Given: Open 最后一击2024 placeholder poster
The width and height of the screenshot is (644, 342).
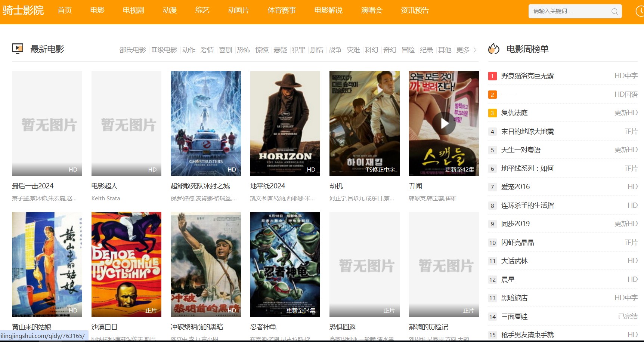Looking at the screenshot, I should pyautogui.click(x=47, y=123).
